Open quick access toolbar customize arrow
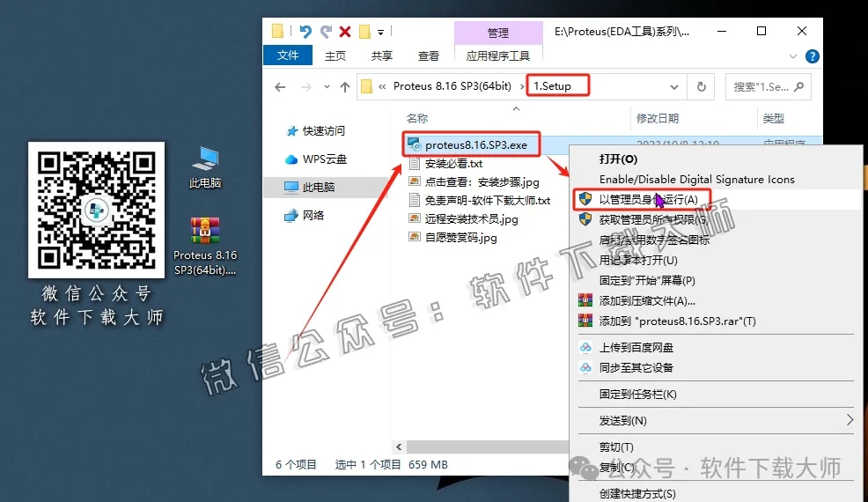The image size is (868, 502). [381, 32]
